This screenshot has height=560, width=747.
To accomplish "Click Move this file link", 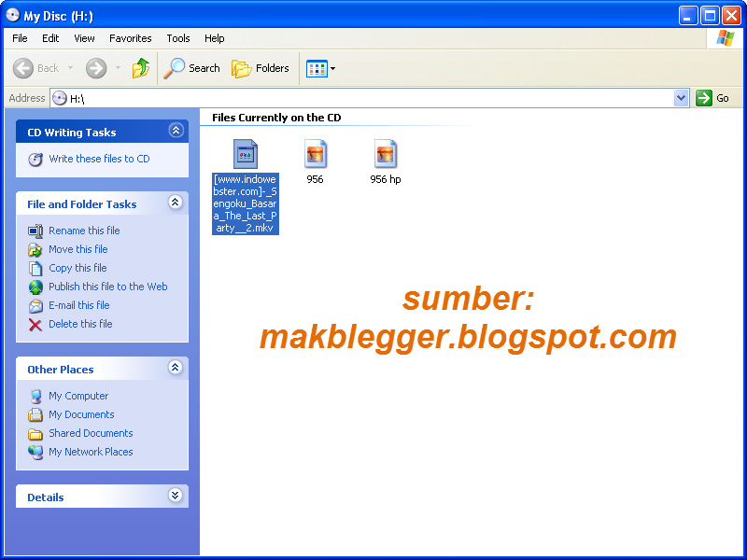I will click(78, 249).
